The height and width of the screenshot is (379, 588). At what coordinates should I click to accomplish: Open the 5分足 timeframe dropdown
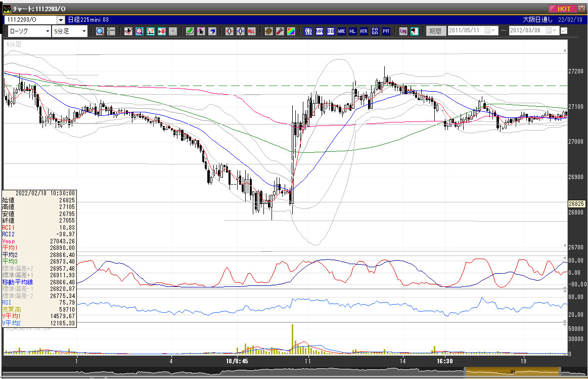(x=84, y=31)
